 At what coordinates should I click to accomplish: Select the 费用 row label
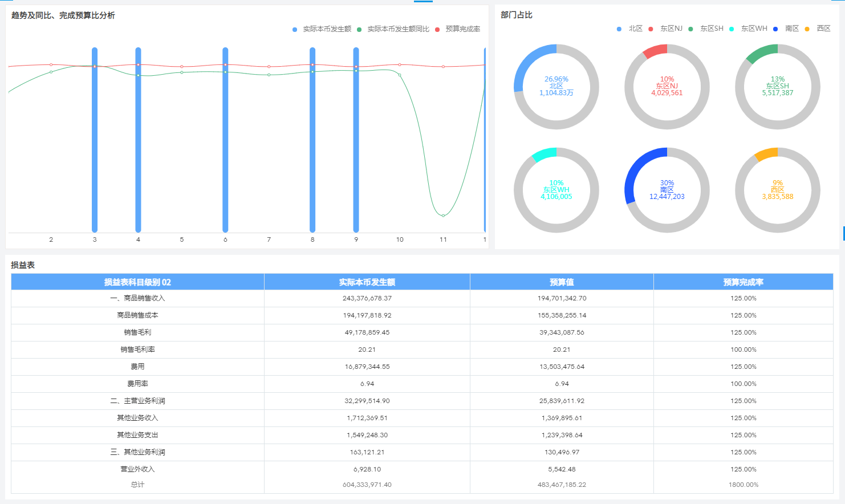(137, 367)
